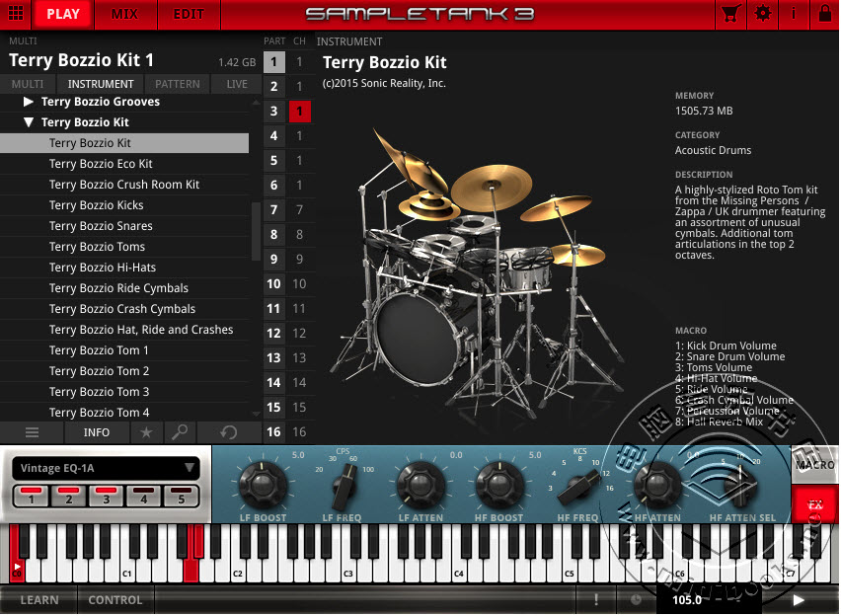Switch to the MIX tab
841x616 pixels.
click(125, 14)
